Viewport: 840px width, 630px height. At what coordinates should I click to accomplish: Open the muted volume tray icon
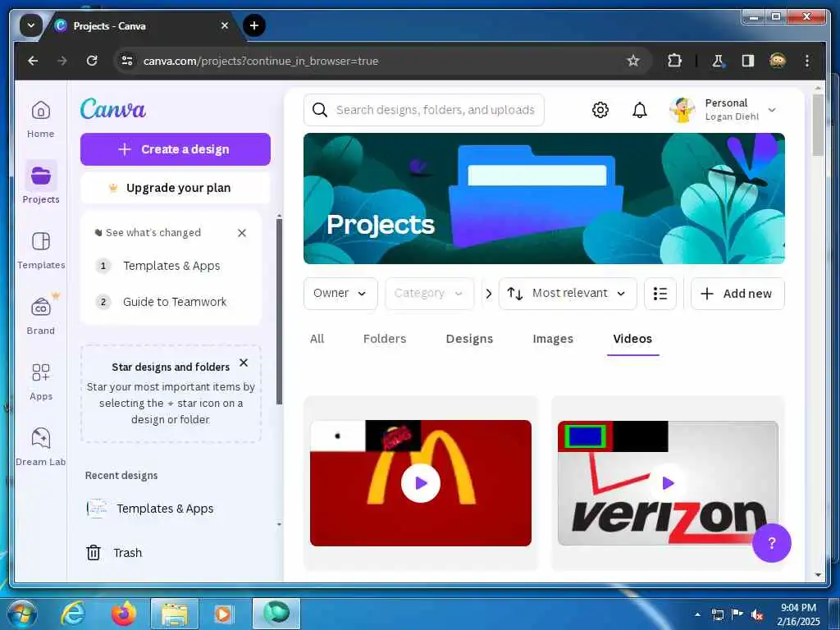pos(757,614)
